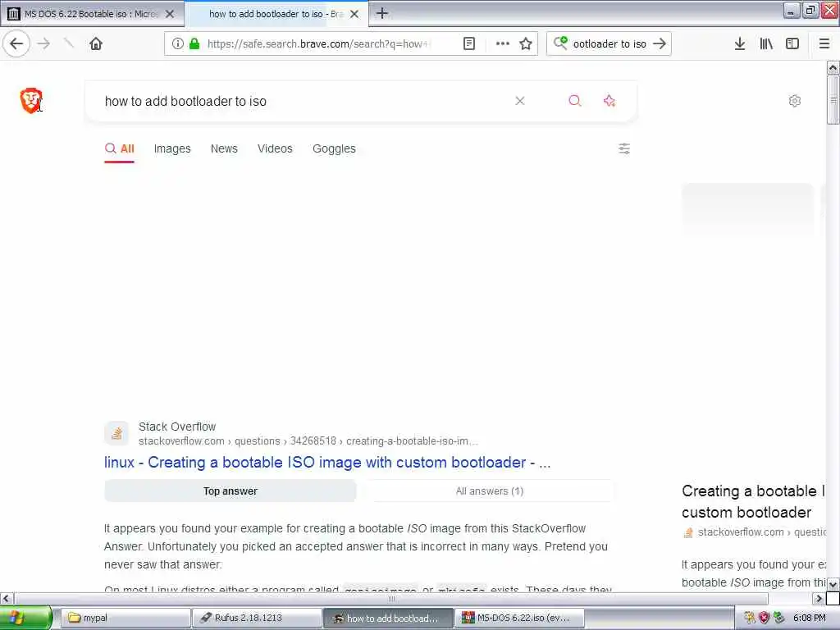Click the Stack Overflow favicon in result
The width and height of the screenshot is (840, 630).
pos(116,433)
